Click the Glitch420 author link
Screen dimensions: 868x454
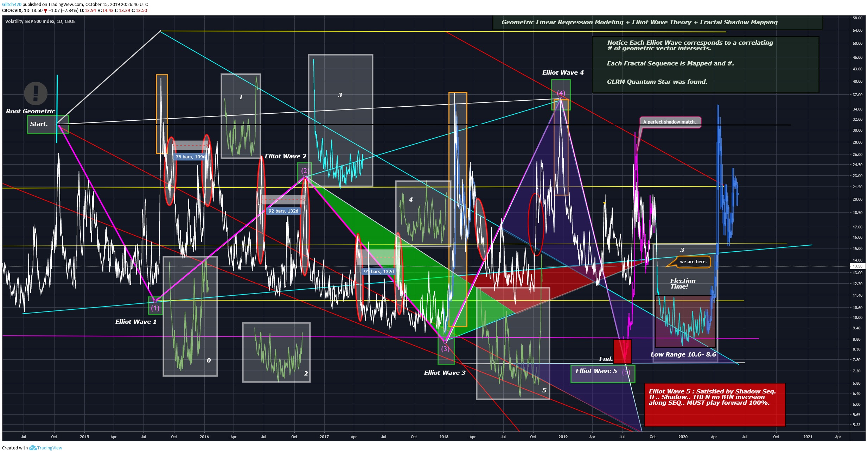tap(12, 4)
